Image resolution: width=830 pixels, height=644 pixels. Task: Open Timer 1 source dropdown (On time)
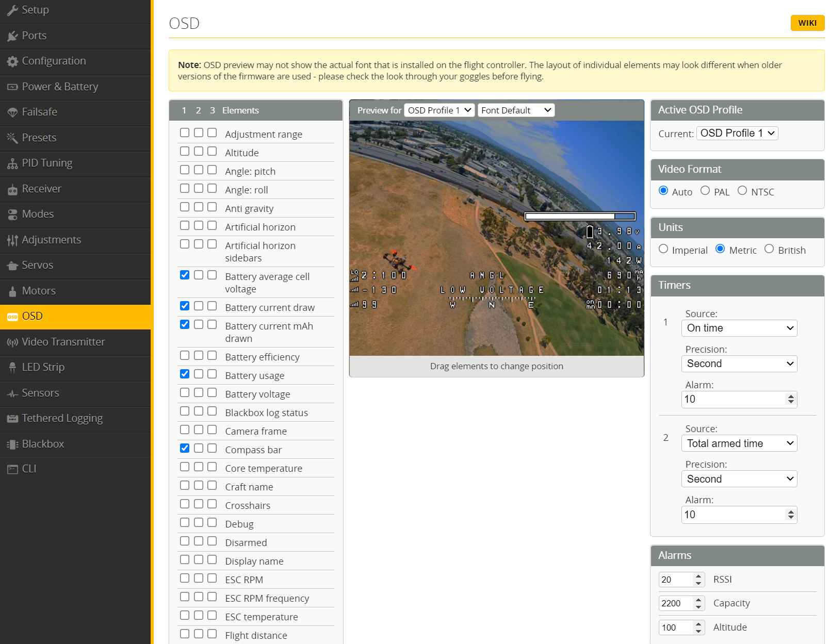click(739, 328)
